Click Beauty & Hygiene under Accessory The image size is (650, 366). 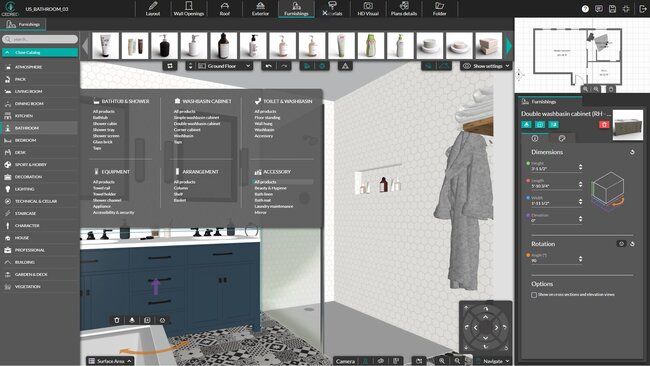[x=270, y=188]
